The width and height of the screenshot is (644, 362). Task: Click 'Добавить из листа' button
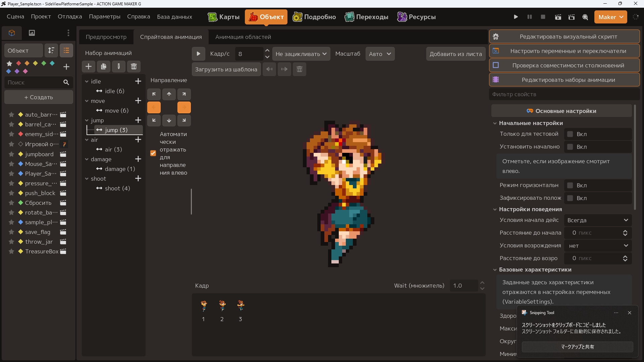coord(456,54)
